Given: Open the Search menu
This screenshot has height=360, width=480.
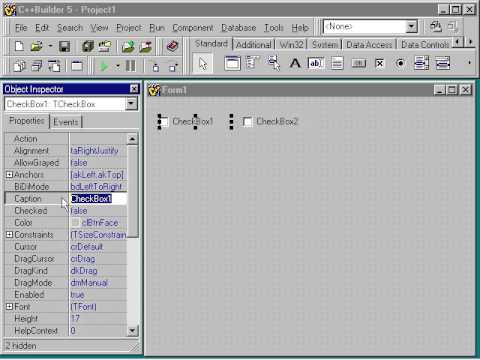Looking at the screenshot, I should (70, 28).
